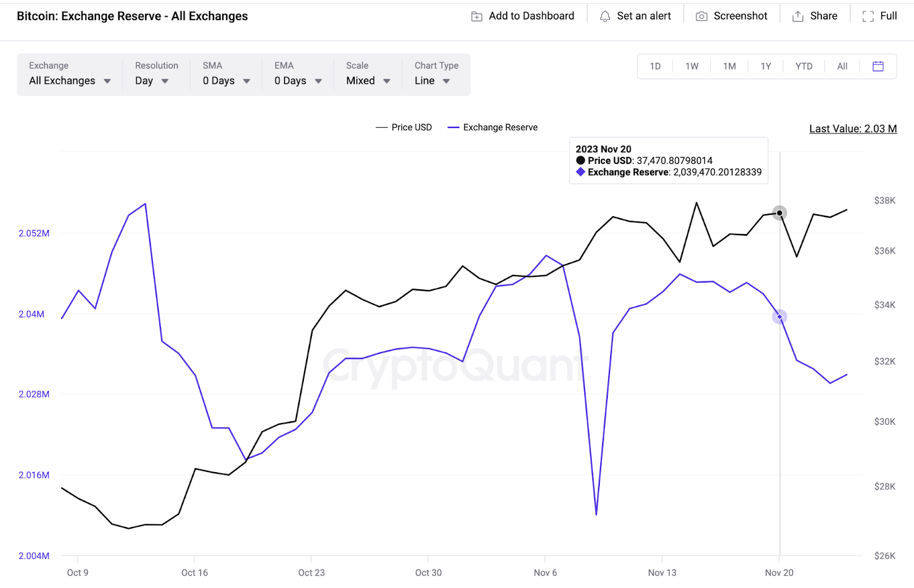This screenshot has width=914, height=588.
Task: Toggle Exchange Reserve series in legend
Action: pos(492,127)
